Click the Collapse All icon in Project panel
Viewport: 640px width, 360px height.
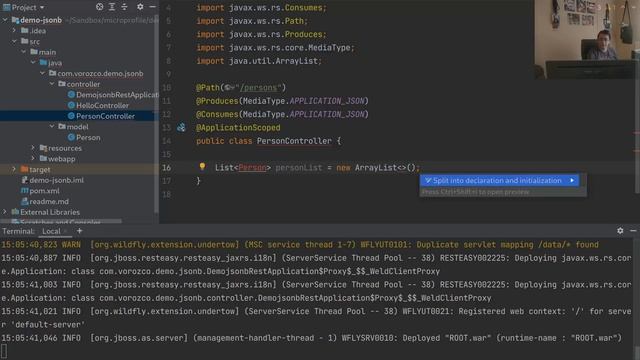pos(124,7)
